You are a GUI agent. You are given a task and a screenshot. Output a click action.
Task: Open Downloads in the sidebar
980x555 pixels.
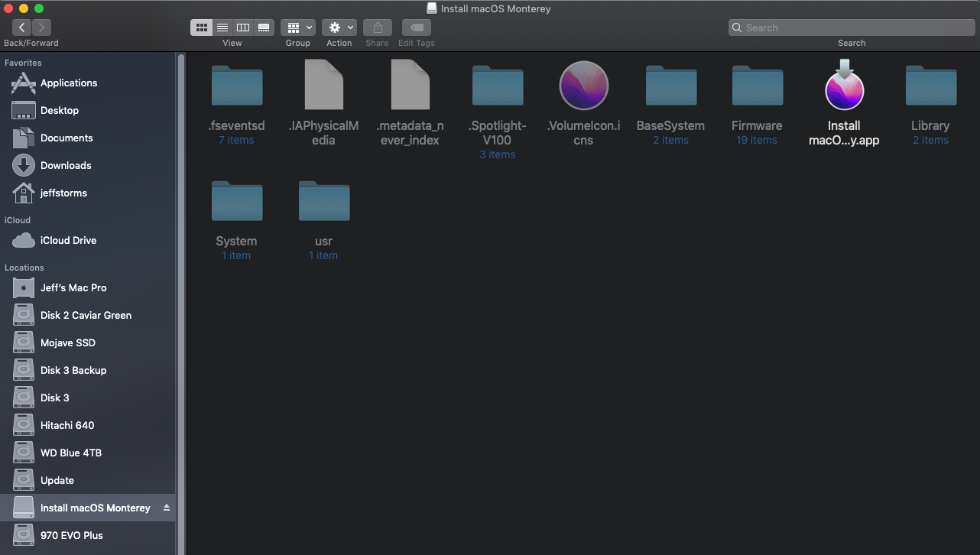88,165
